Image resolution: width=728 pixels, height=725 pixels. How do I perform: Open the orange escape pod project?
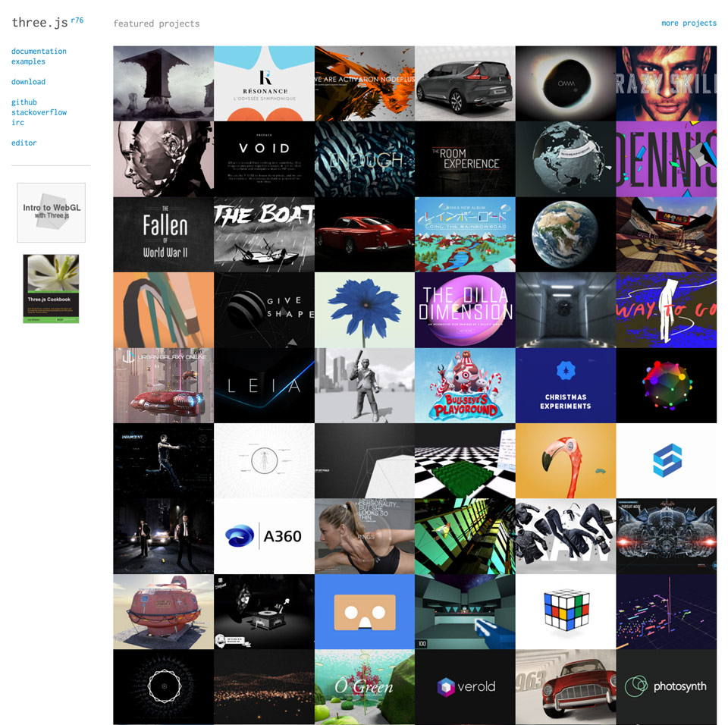tap(164, 612)
